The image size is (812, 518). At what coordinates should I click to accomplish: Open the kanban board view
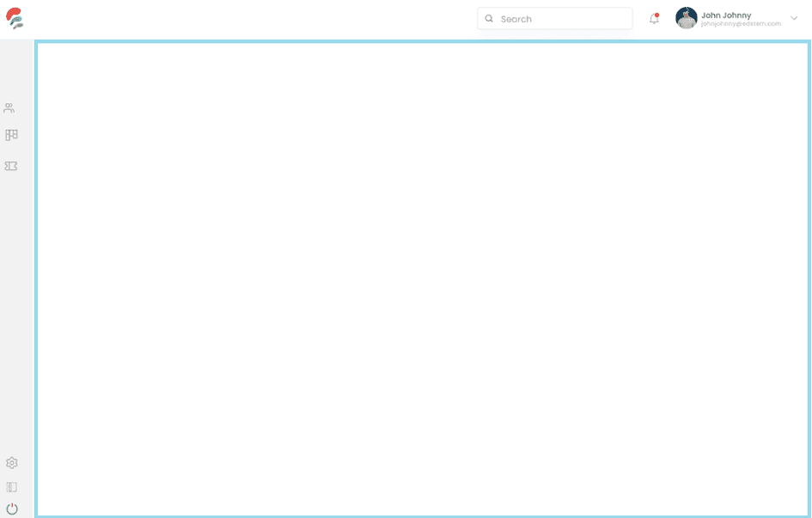tap(10, 135)
